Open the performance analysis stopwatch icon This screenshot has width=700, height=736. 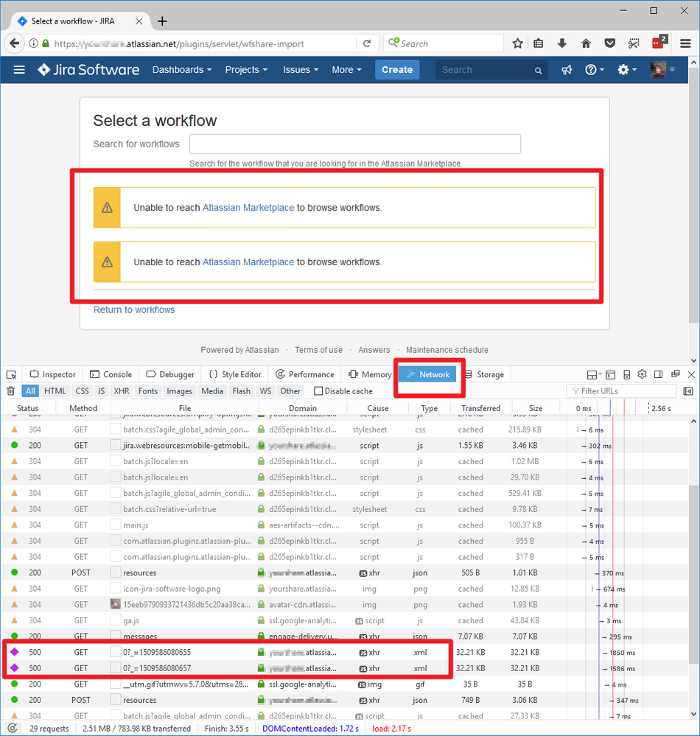[x=13, y=728]
